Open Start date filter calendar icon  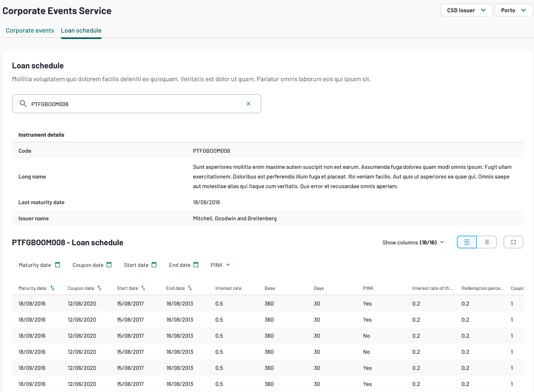(154, 265)
